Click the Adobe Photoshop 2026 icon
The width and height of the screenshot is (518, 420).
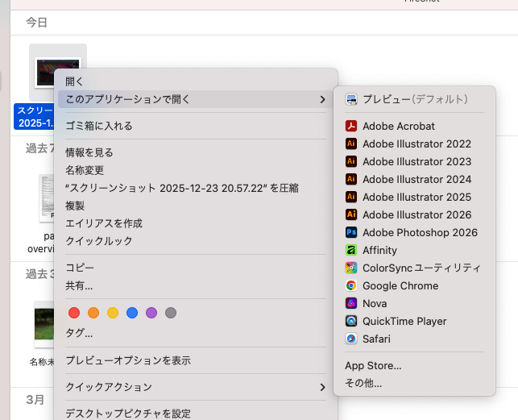coord(351,232)
